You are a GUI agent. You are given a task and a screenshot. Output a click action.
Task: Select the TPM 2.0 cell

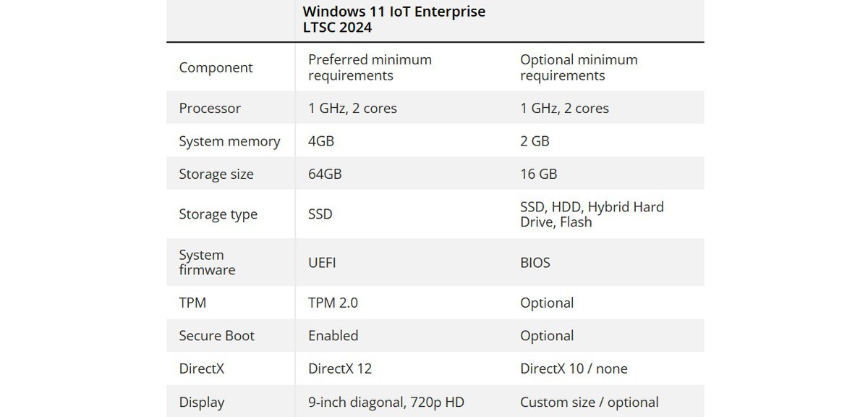pyautogui.click(x=333, y=303)
